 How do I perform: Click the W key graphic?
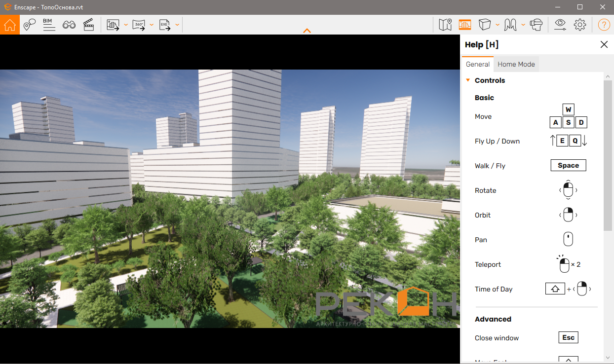(x=569, y=109)
